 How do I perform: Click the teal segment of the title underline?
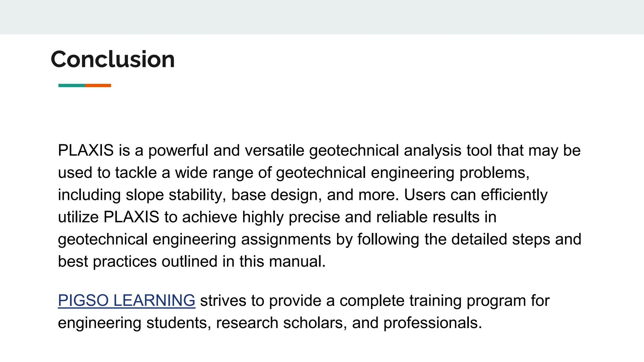tap(71, 85)
